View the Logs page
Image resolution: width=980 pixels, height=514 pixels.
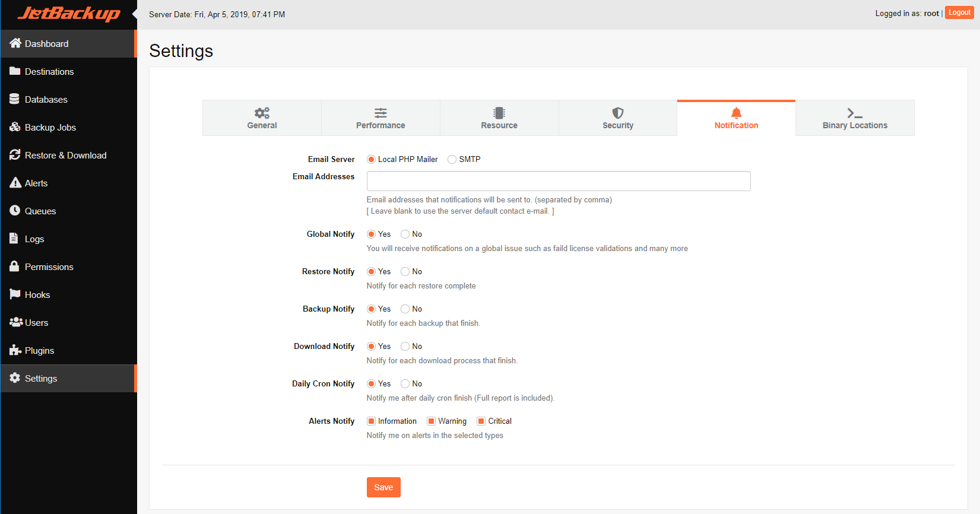click(68, 239)
